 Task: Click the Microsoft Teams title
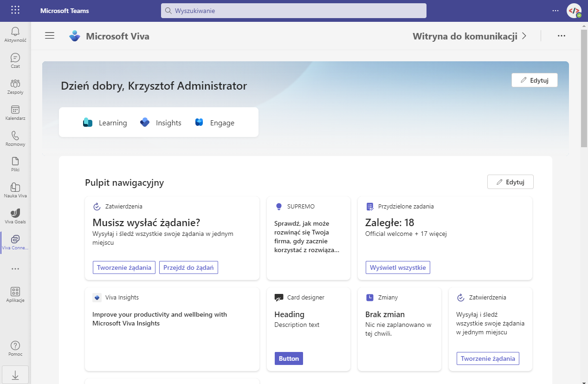[x=65, y=11]
